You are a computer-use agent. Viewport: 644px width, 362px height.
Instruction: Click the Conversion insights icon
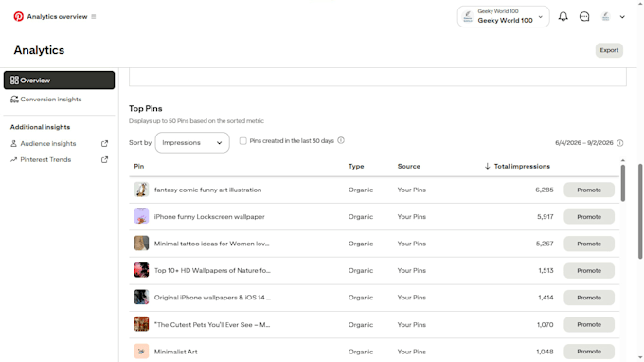tap(14, 99)
